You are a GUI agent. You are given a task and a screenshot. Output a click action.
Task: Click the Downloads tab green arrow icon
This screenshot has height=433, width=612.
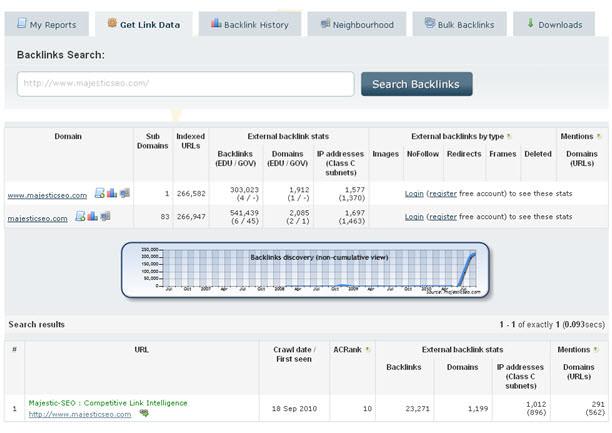click(x=530, y=23)
